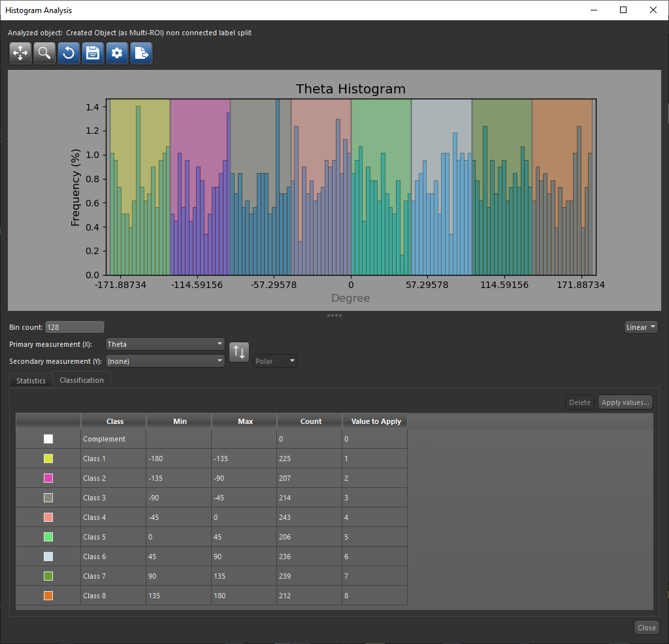The height and width of the screenshot is (644, 669).
Task: Open Secondary measurement (none) dropdown
Action: (165, 361)
